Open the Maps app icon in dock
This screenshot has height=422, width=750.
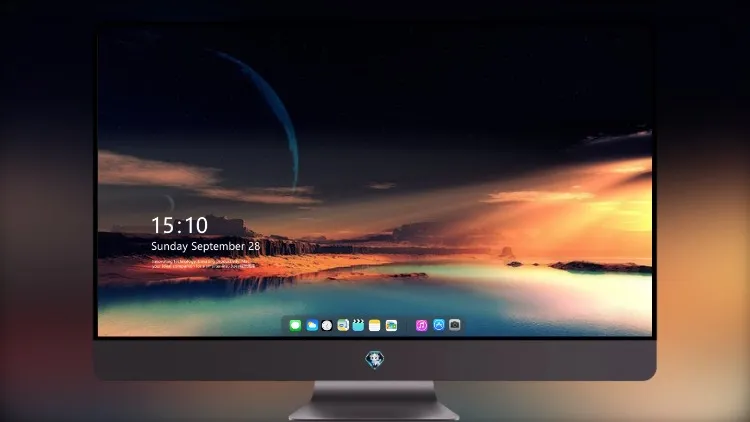(x=343, y=325)
